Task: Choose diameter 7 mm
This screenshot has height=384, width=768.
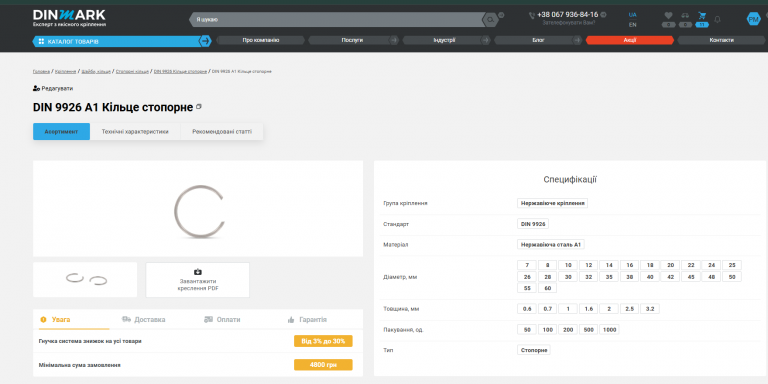Action: point(527,265)
